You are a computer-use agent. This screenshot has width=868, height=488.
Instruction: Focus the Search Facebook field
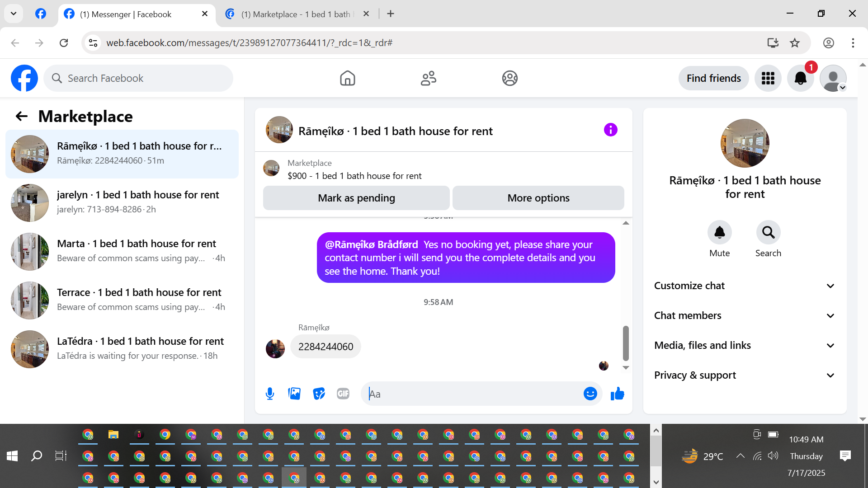pyautogui.click(x=138, y=78)
